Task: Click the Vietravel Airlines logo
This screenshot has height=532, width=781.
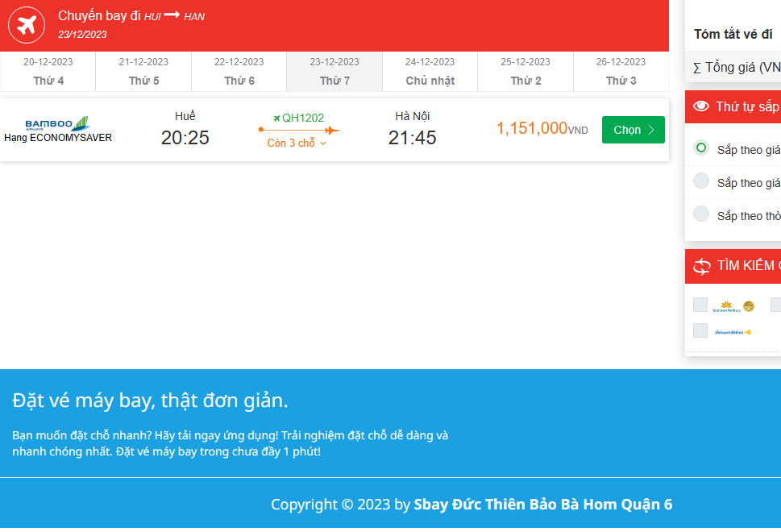Action: click(x=733, y=331)
